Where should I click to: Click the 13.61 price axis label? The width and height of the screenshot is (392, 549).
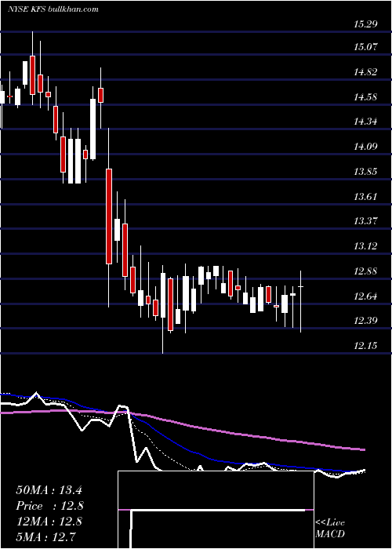pos(366,196)
